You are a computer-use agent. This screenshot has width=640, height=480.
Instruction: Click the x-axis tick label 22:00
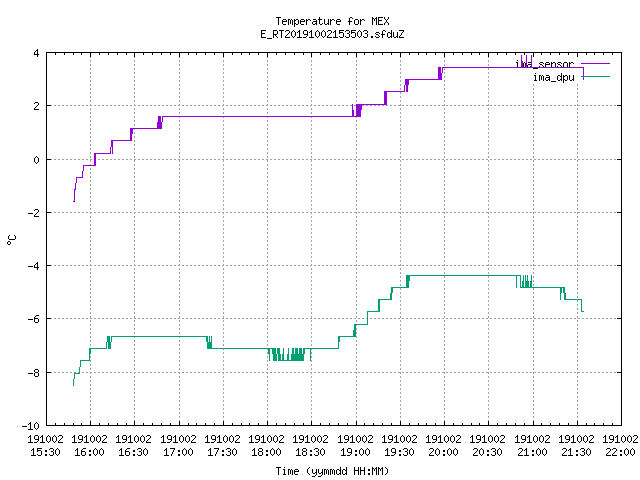click(x=621, y=452)
